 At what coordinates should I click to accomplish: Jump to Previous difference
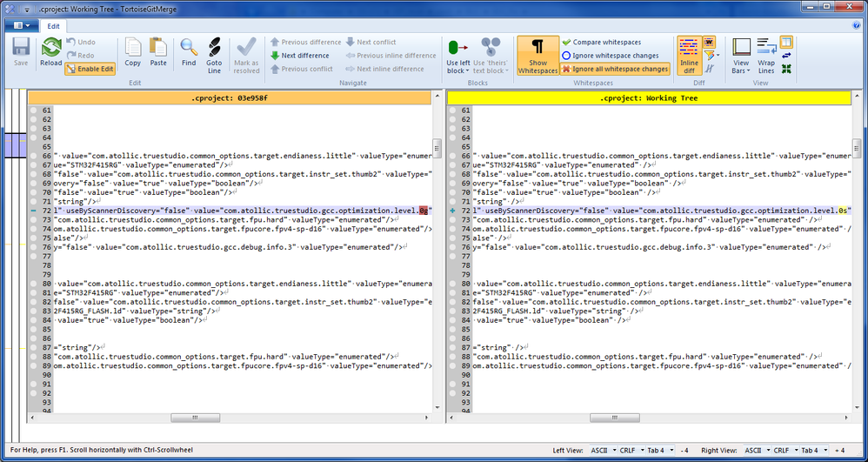click(x=305, y=42)
